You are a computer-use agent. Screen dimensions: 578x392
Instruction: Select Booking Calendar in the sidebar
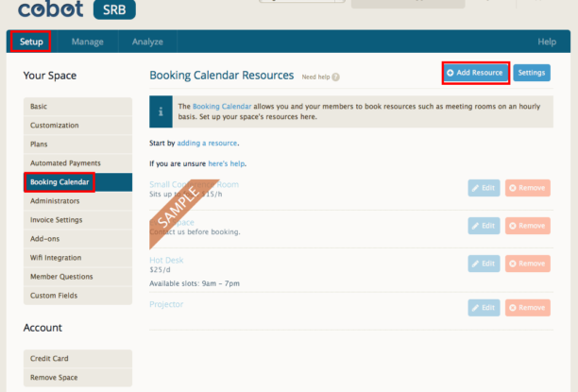point(77,182)
